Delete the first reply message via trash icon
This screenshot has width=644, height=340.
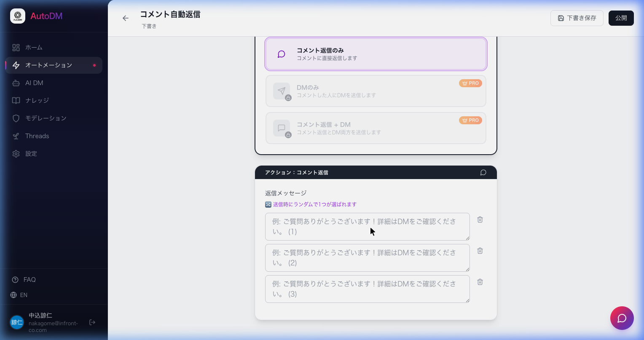coord(480,220)
